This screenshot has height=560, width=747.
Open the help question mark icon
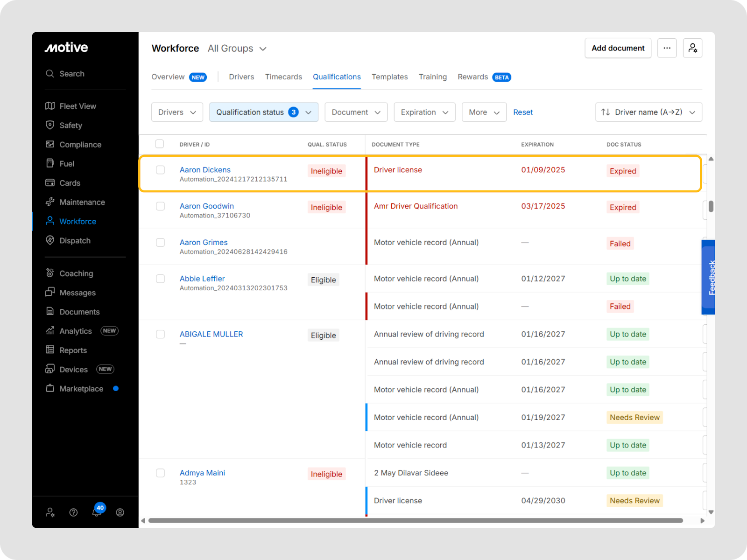pos(73,512)
